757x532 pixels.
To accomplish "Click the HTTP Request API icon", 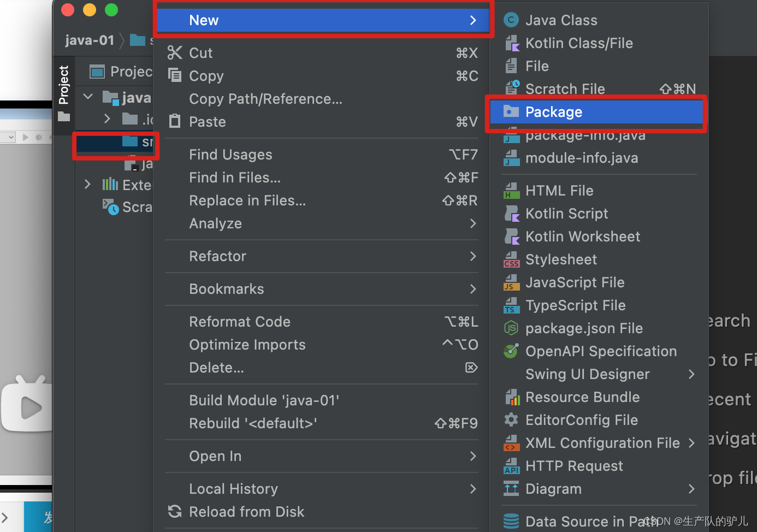I will (x=511, y=466).
